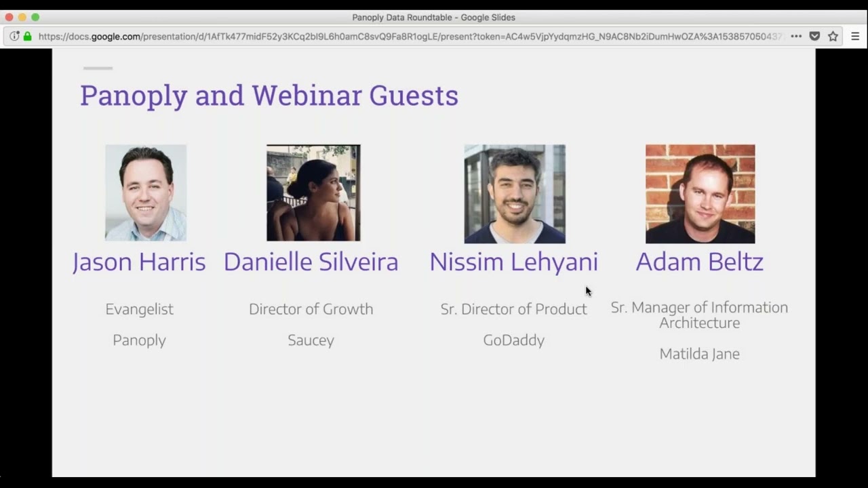Click the name 'Jason Harris'
Viewport: 868px width, 488px height.
pyautogui.click(x=139, y=262)
